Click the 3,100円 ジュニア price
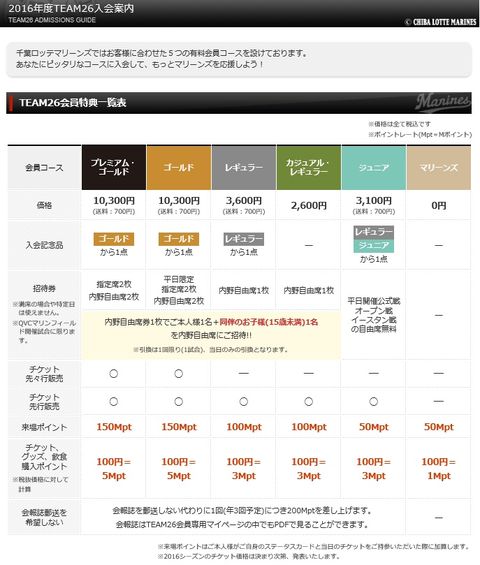The width and height of the screenshot is (480, 565). (374, 201)
